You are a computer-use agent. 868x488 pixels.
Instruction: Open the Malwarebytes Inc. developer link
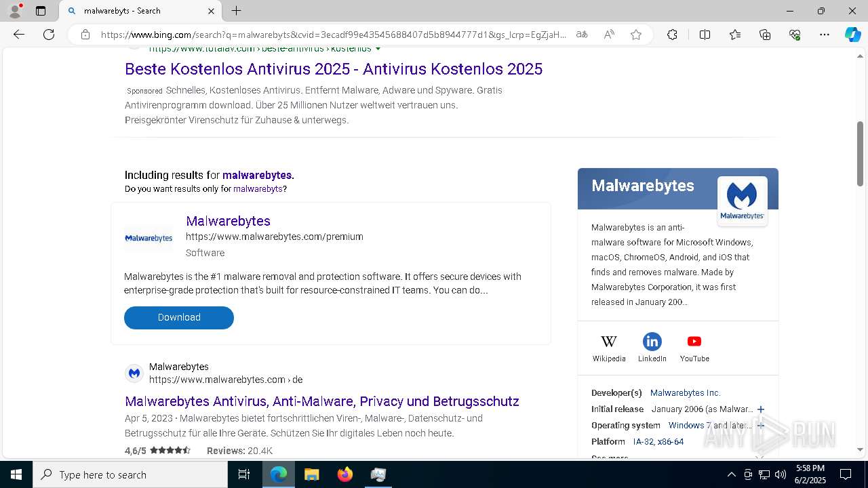click(685, 393)
